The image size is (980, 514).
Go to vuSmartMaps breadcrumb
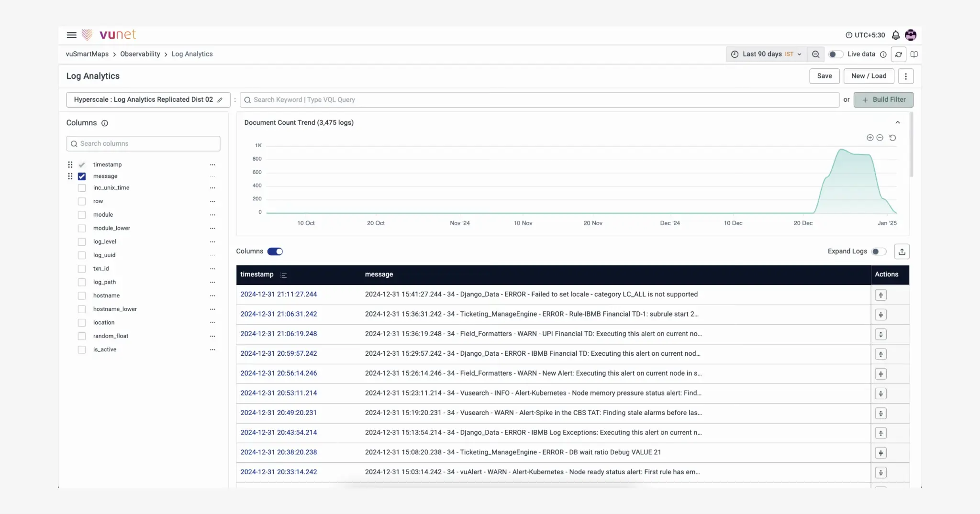click(x=87, y=54)
